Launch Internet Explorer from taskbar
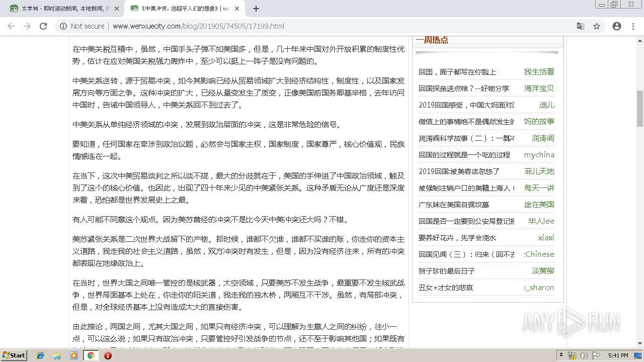This screenshot has width=644, height=362. click(x=40, y=355)
